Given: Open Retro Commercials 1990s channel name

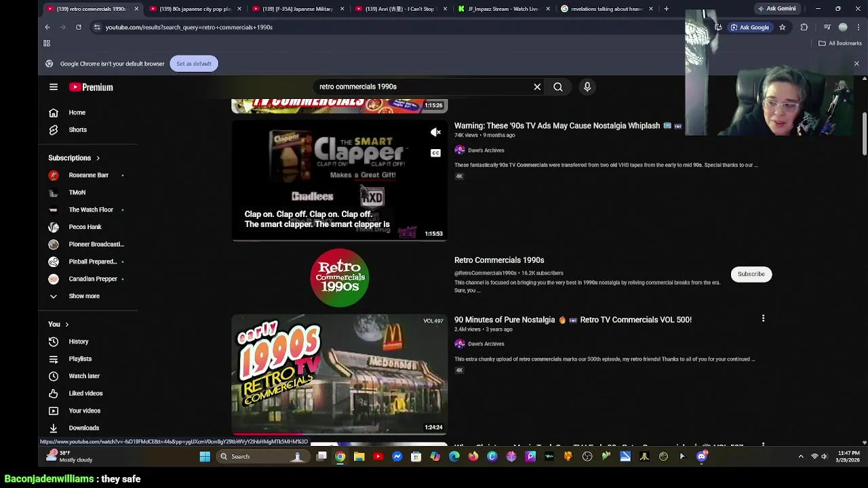Looking at the screenshot, I should 499,260.
